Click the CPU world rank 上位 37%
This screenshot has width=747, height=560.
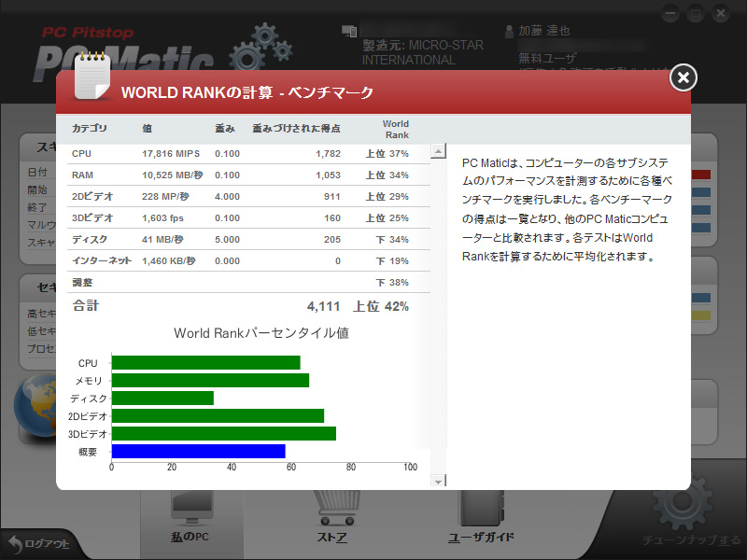click(x=387, y=154)
